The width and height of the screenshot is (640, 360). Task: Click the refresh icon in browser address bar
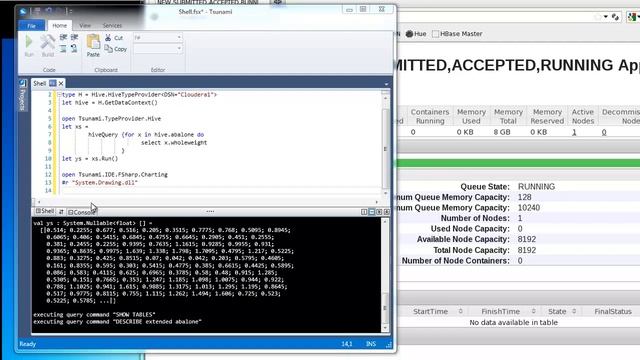coord(616,17)
